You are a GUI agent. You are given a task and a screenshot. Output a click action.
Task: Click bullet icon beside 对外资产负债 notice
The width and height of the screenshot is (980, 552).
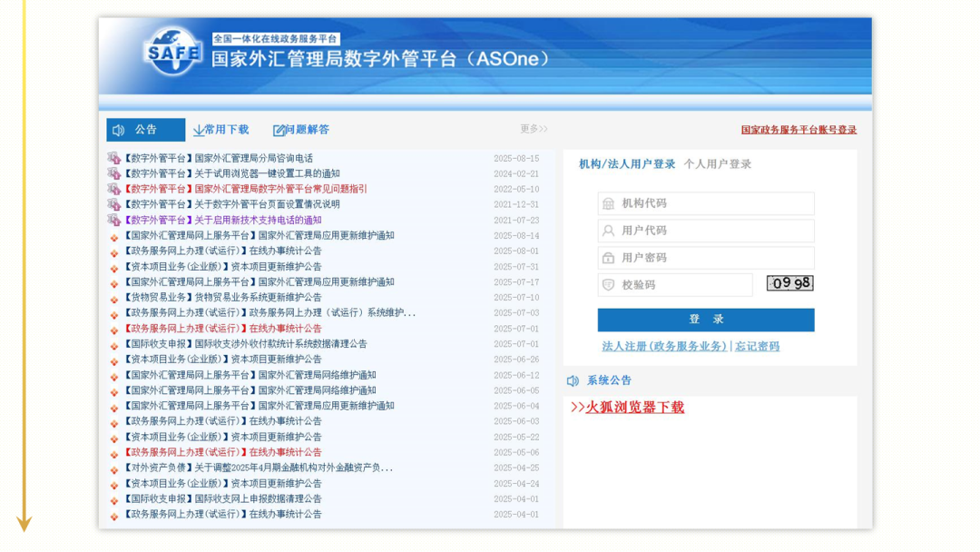click(x=113, y=469)
